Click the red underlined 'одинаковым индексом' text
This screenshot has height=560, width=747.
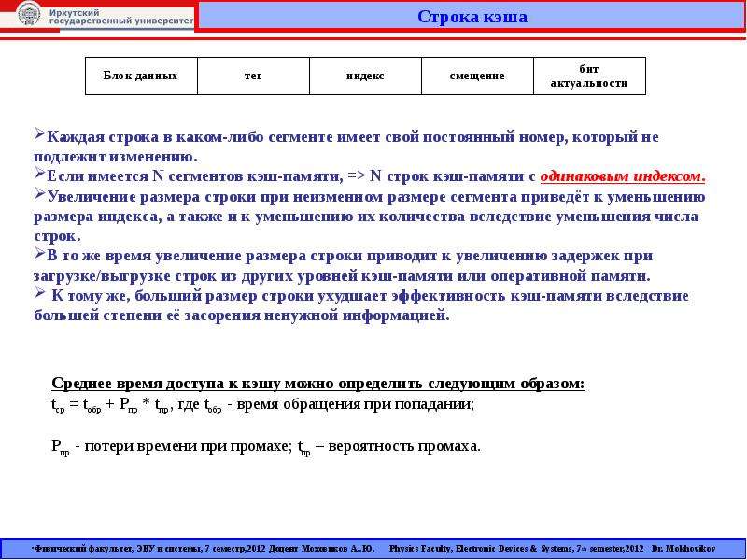coord(622,176)
